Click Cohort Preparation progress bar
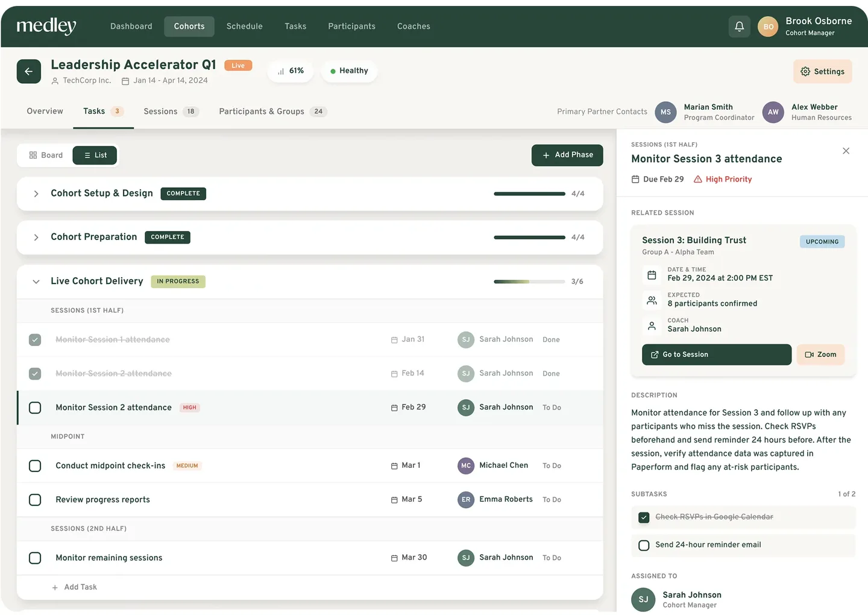 tap(529, 238)
